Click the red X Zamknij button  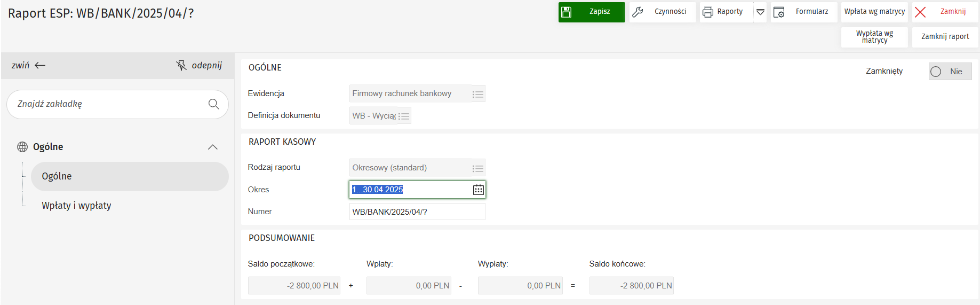click(944, 12)
